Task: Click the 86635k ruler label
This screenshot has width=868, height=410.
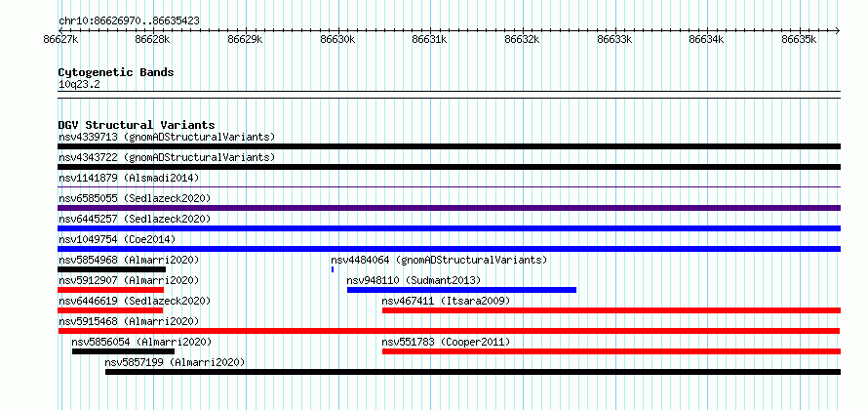Action: tap(799, 40)
